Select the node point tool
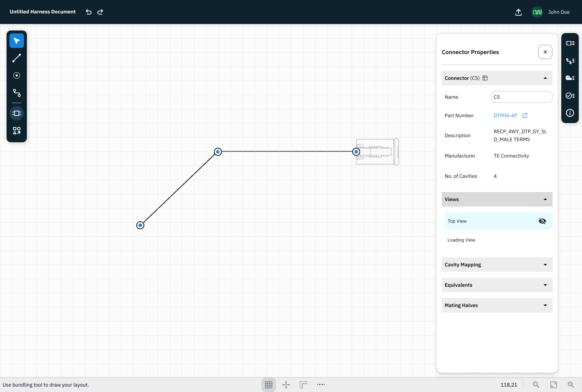This screenshot has height=392, width=582. point(17,75)
